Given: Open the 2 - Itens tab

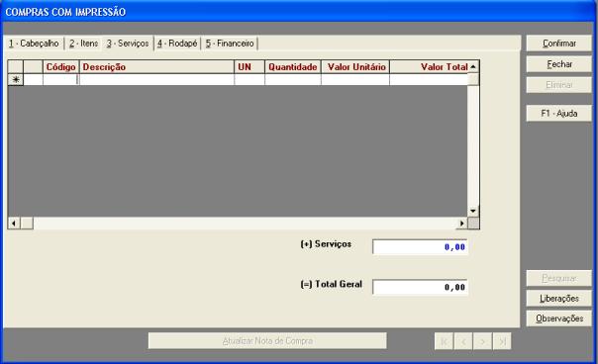Looking at the screenshot, I should [83, 44].
